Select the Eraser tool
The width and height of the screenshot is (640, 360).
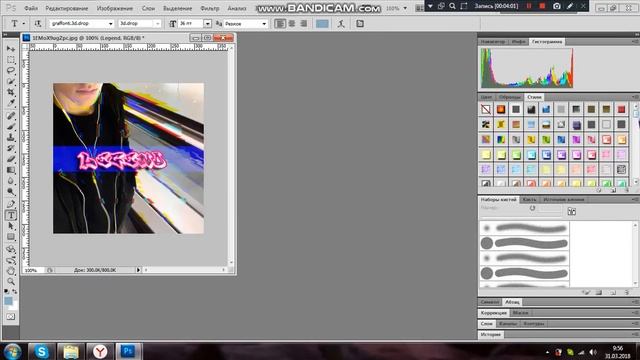pos(11,159)
